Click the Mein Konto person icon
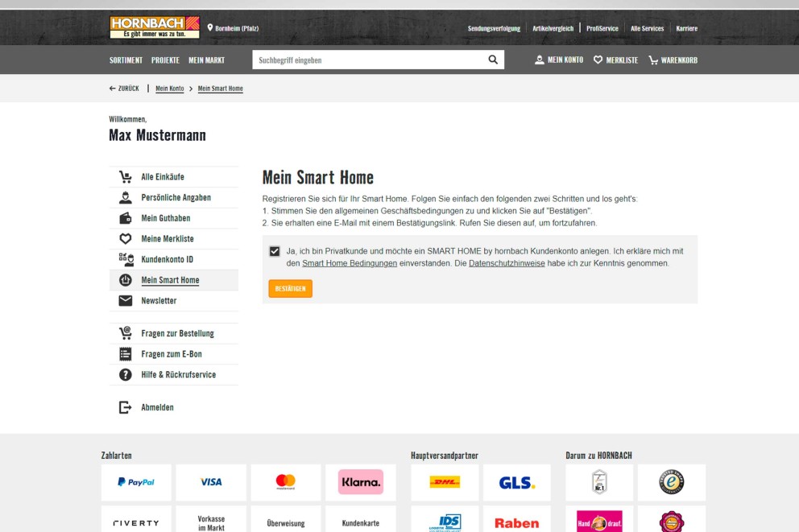This screenshot has height=532, width=799. point(539,60)
